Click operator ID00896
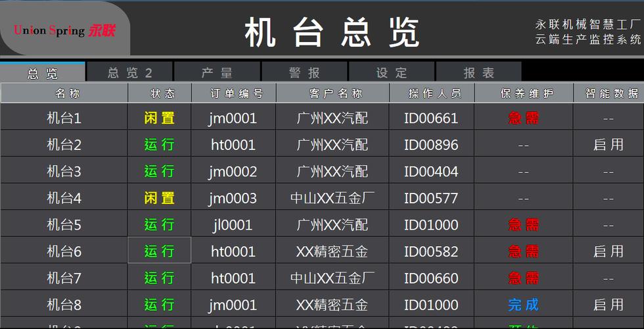This screenshot has width=644, height=329. [431, 145]
